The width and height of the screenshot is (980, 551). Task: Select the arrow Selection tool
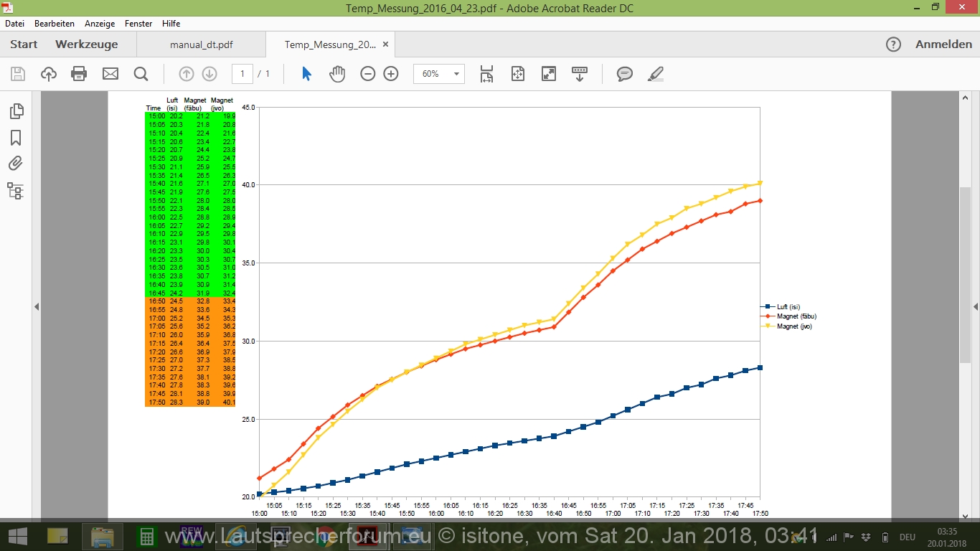306,74
